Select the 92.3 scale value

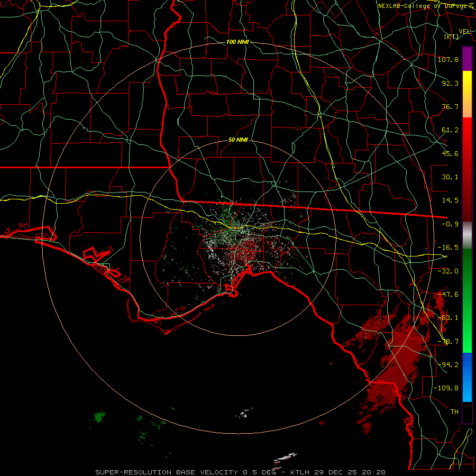[450, 83]
